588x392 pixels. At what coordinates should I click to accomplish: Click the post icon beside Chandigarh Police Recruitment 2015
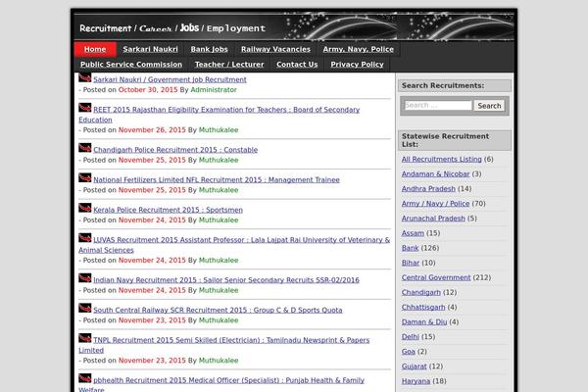(x=84, y=148)
